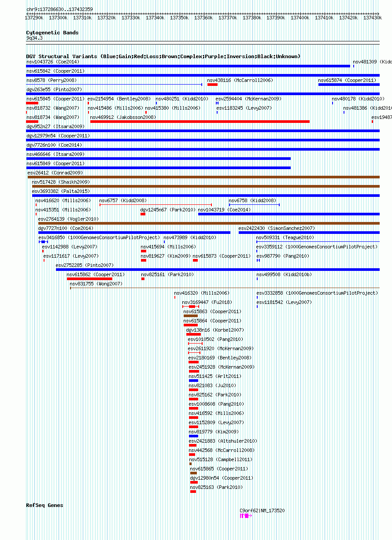Select dgv263e55 (Pinto2007) variant
Image resolution: width=392 pixels, height=540 pixels.
(x=54, y=89)
